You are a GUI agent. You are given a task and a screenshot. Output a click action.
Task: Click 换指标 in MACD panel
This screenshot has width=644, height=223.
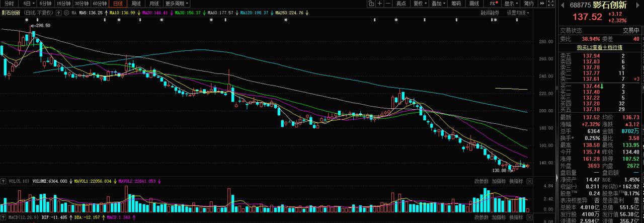pyautogui.click(x=516, y=217)
